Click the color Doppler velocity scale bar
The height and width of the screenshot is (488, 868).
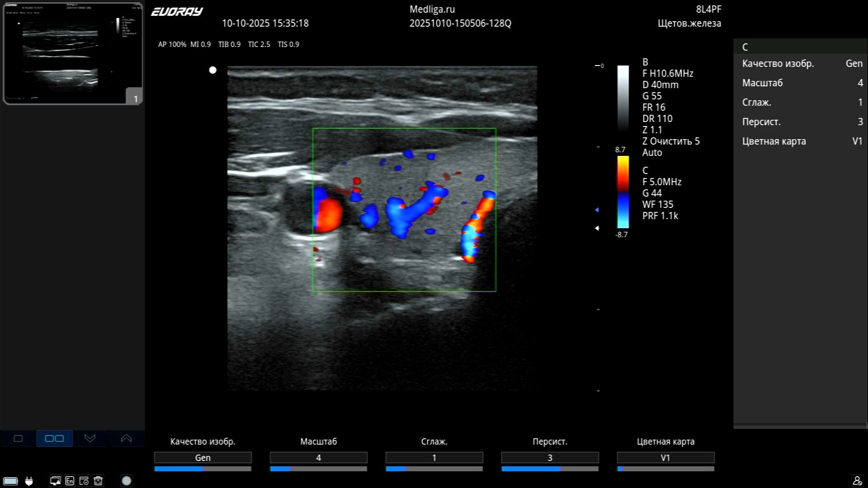[x=623, y=192]
